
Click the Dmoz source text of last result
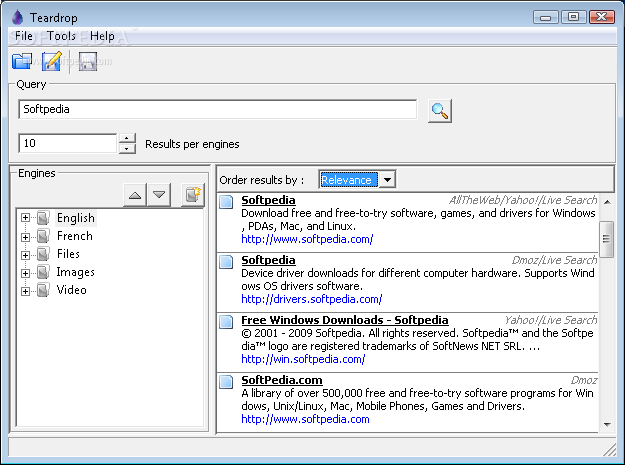[584, 380]
